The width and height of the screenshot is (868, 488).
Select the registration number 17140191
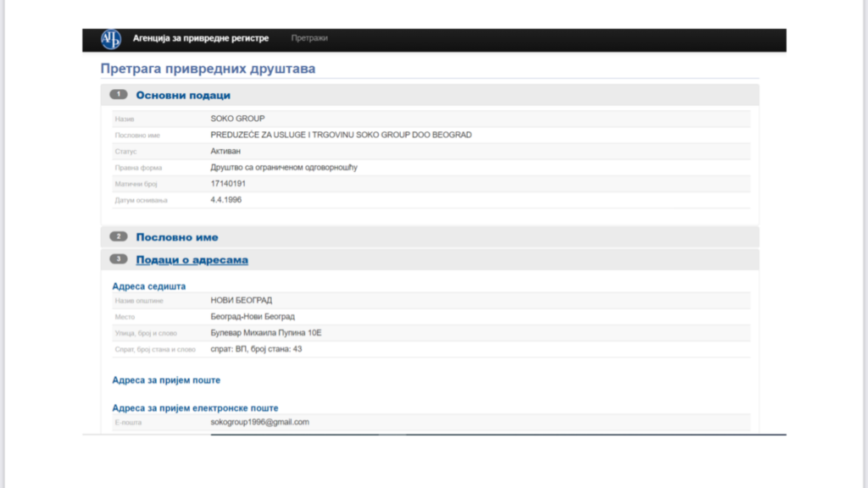(x=228, y=184)
